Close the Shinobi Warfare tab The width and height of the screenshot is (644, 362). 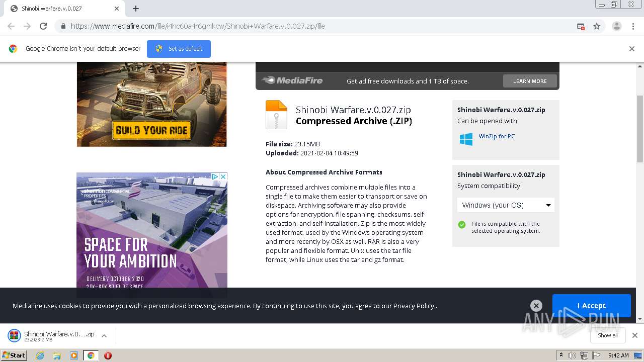(x=117, y=9)
